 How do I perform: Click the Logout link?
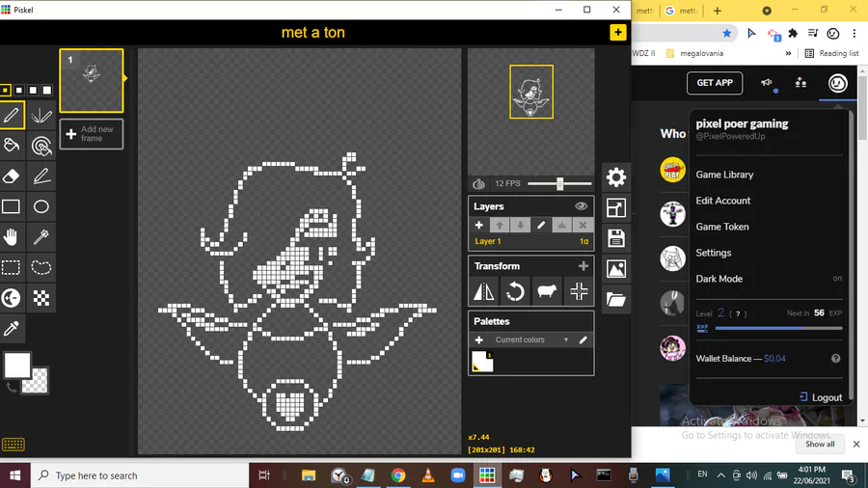coord(821,397)
